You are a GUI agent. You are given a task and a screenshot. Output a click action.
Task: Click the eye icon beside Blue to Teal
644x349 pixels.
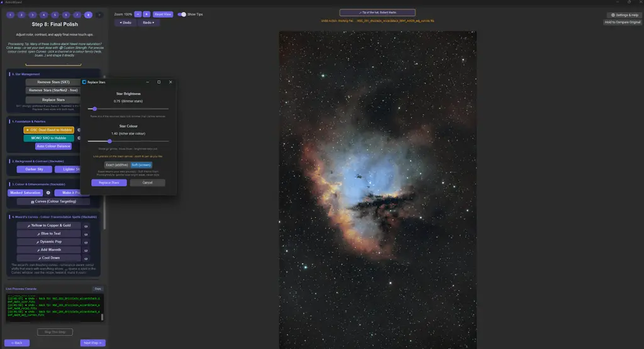86,235
